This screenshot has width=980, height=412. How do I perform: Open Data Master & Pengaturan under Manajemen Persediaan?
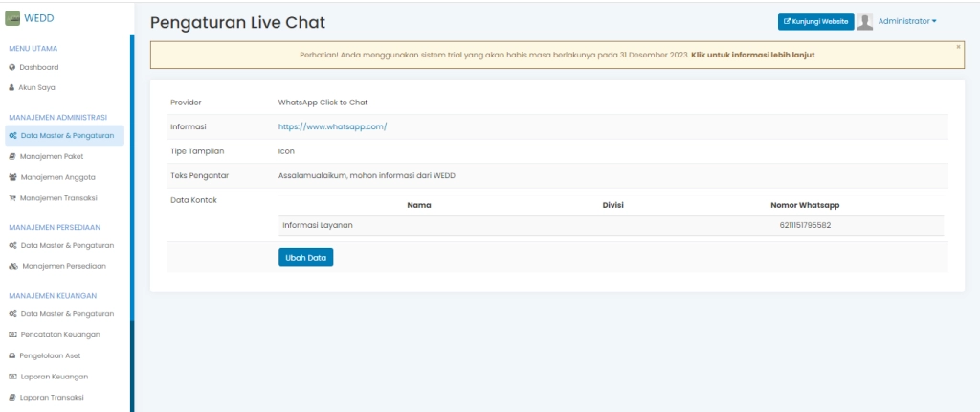(x=67, y=246)
